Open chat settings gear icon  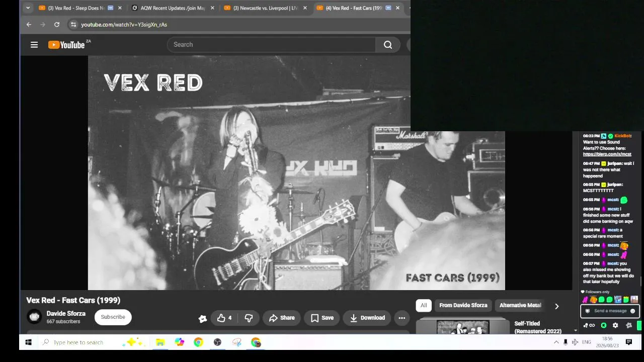[x=615, y=325]
